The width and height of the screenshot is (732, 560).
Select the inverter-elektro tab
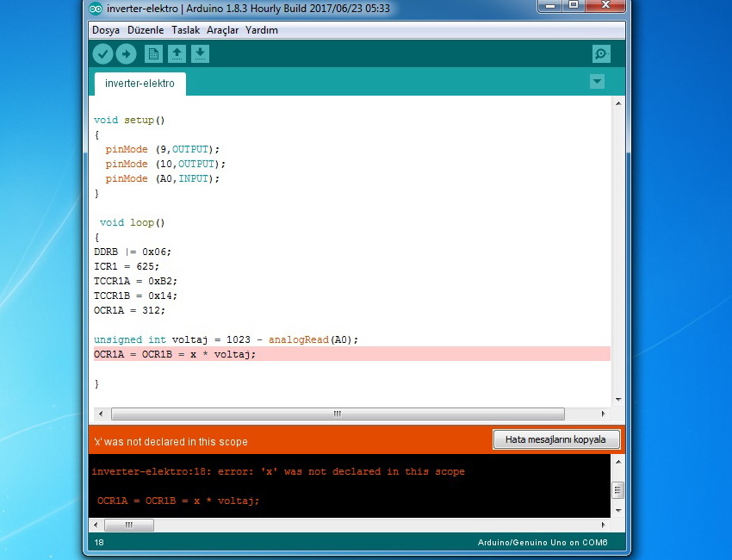[140, 84]
